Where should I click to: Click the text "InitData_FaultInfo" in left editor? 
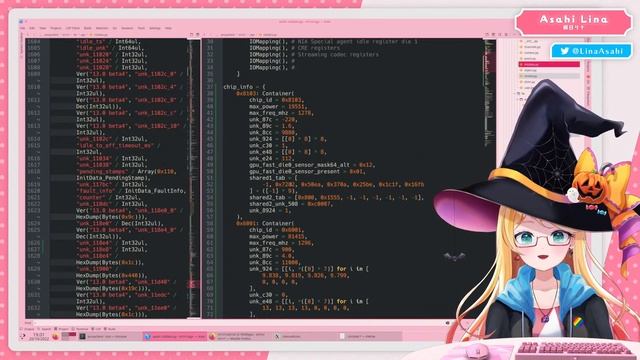point(154,191)
